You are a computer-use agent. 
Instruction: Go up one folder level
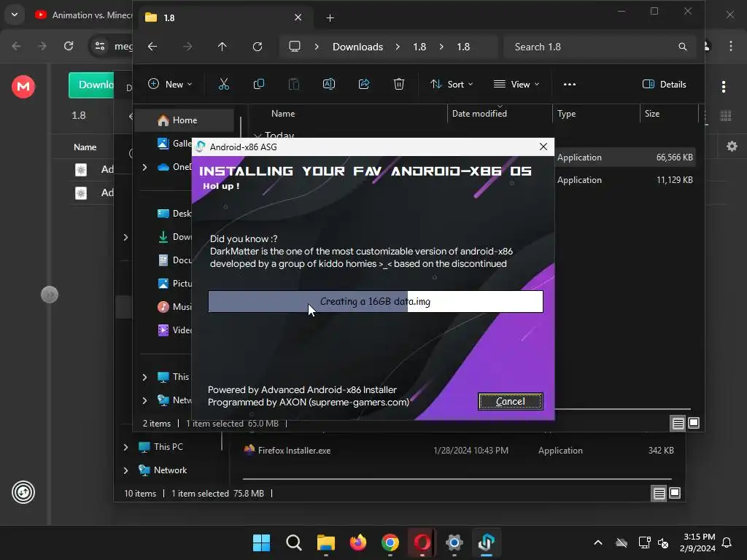tap(222, 47)
